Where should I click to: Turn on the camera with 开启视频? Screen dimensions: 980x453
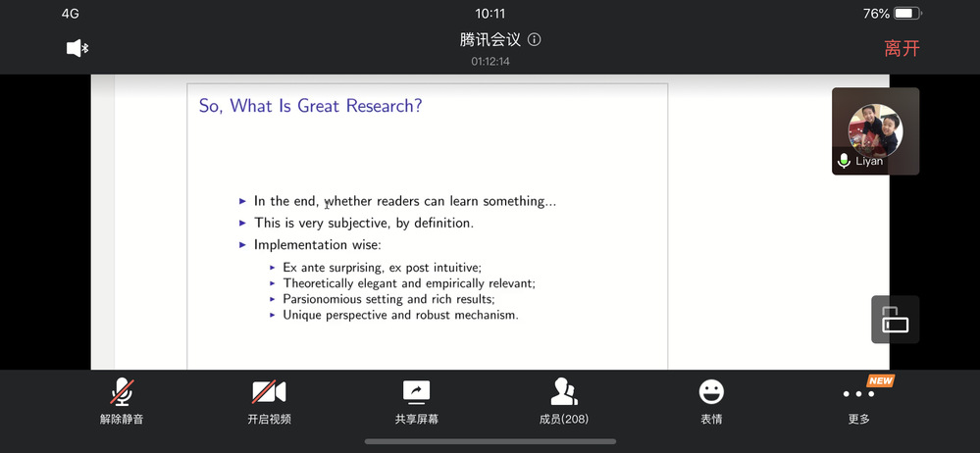tap(269, 392)
